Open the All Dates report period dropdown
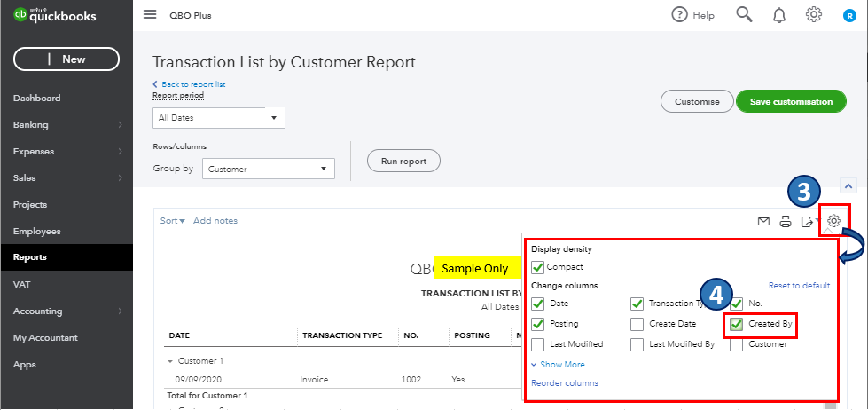868x410 pixels. click(x=218, y=118)
